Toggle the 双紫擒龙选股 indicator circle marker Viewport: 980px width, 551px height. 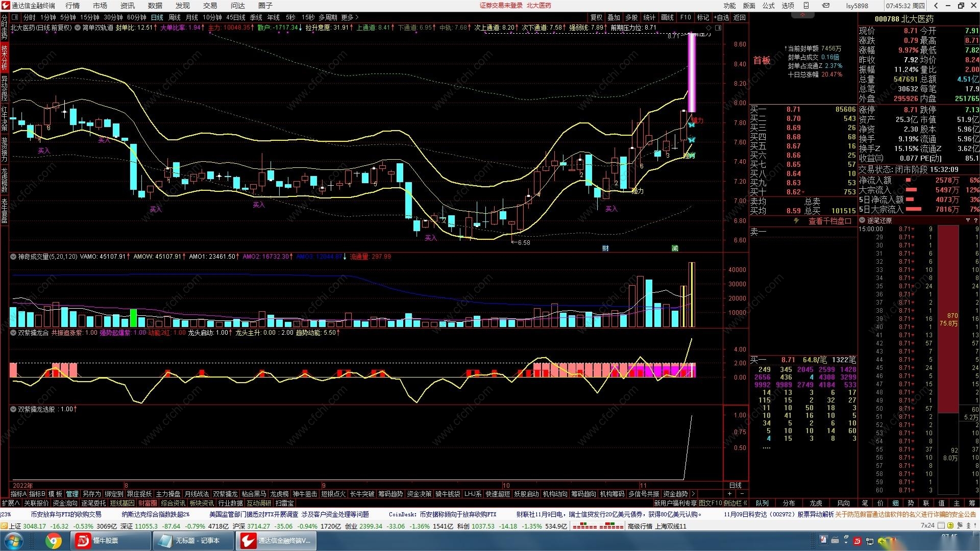click(13, 409)
